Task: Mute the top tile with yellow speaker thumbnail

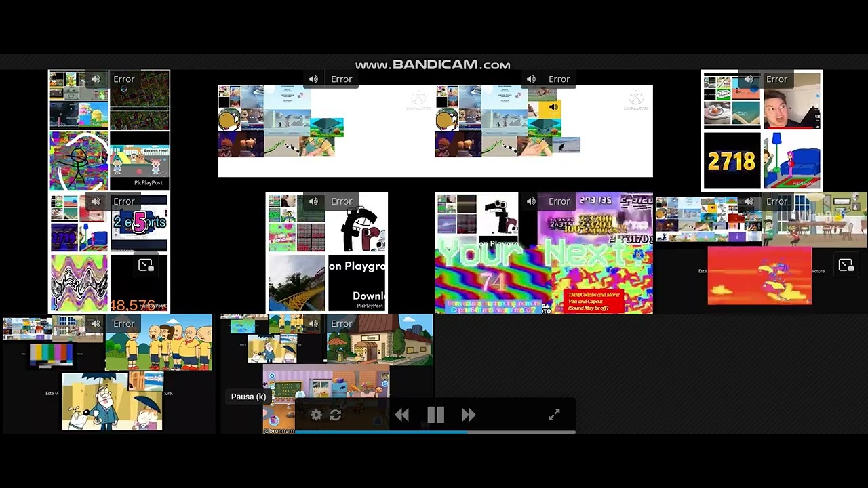Action: (x=531, y=79)
